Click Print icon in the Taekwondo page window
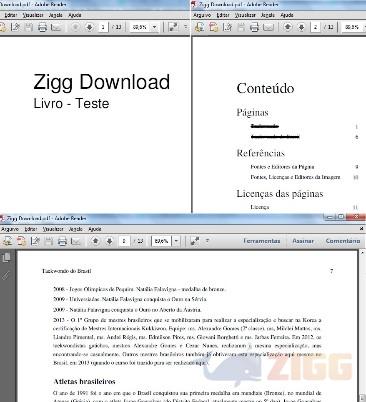This screenshot has height=402, width=366. point(62,241)
